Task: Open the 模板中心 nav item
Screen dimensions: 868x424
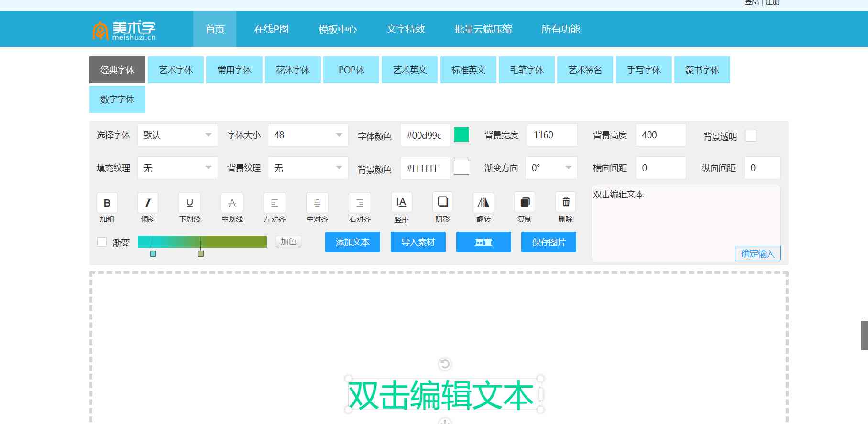Action: click(x=338, y=29)
